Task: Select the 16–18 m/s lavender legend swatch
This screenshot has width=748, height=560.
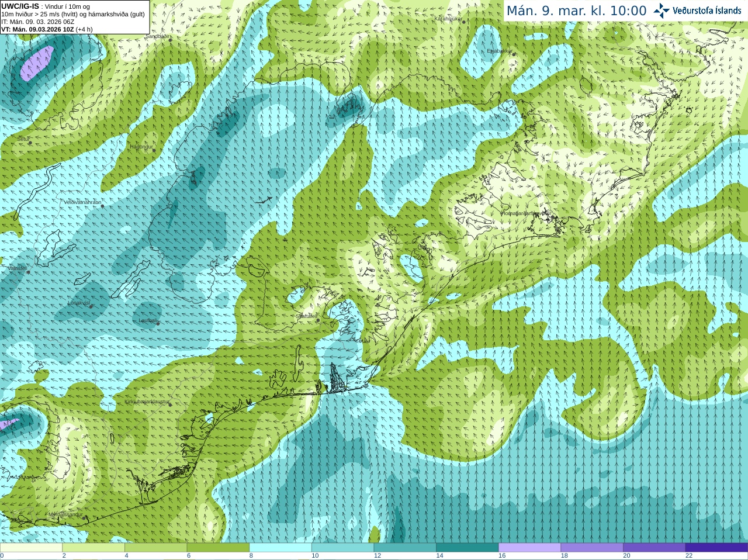Action: 529,548
